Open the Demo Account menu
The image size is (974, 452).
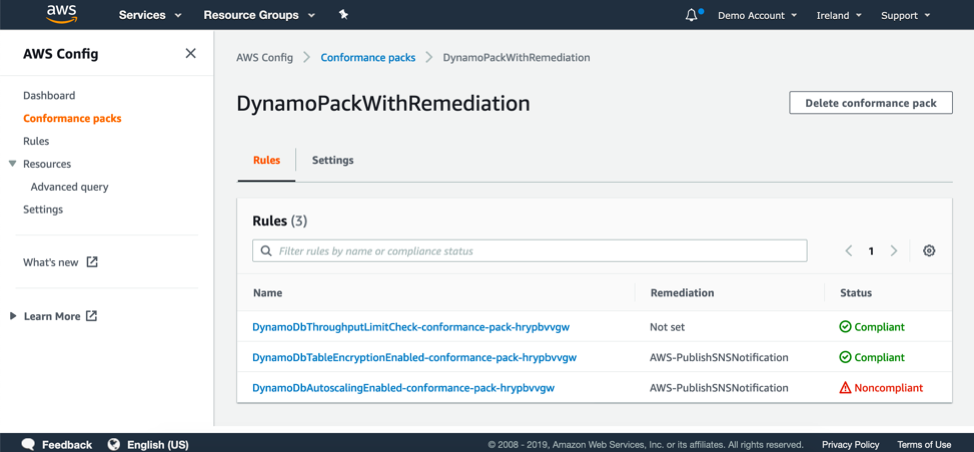pyautogui.click(x=757, y=16)
